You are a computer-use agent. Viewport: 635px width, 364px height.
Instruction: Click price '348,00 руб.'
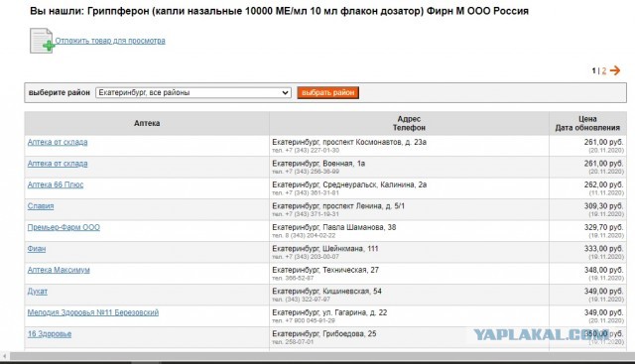tap(603, 270)
